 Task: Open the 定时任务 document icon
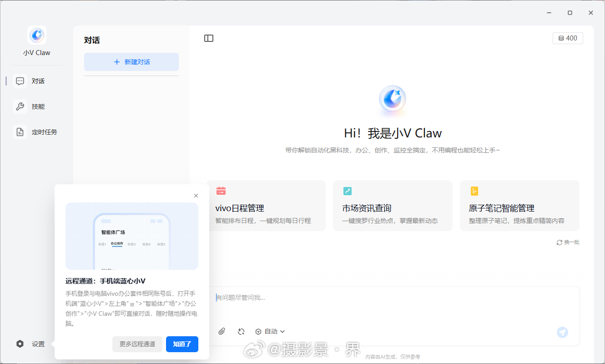coord(20,132)
